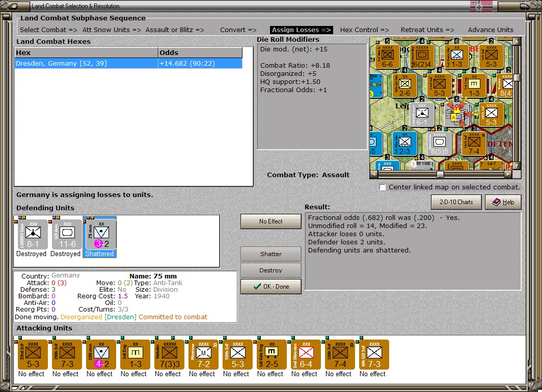Toggle center linked map on selected combat
The height and width of the screenshot is (392, 542).
(382, 187)
